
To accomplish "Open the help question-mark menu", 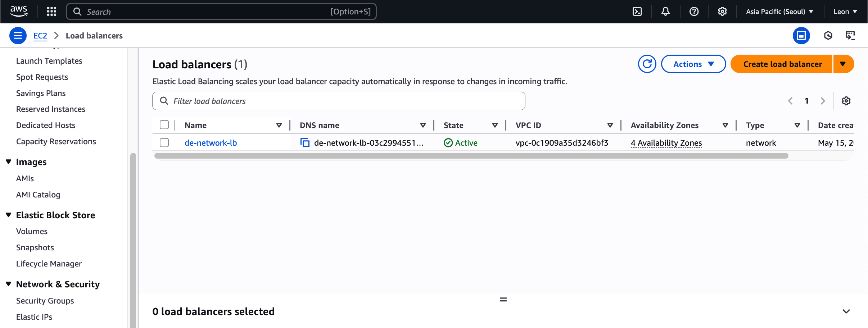I will 694,12.
